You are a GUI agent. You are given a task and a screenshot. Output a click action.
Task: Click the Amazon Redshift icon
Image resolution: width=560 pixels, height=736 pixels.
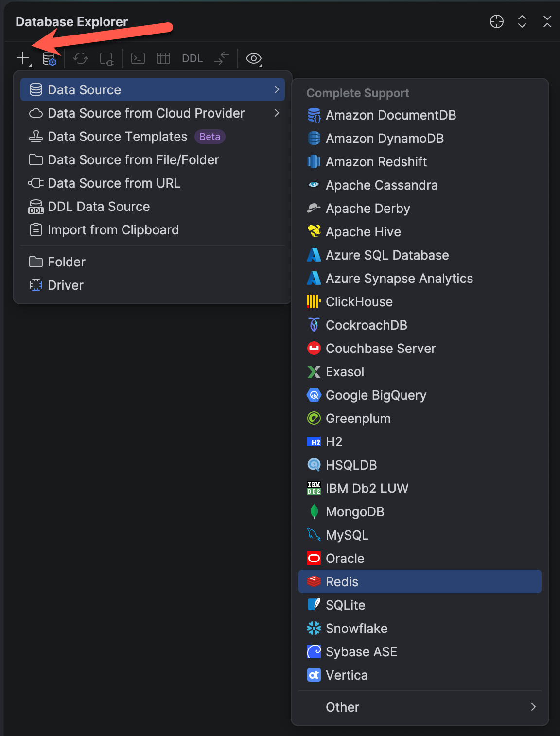pos(314,162)
